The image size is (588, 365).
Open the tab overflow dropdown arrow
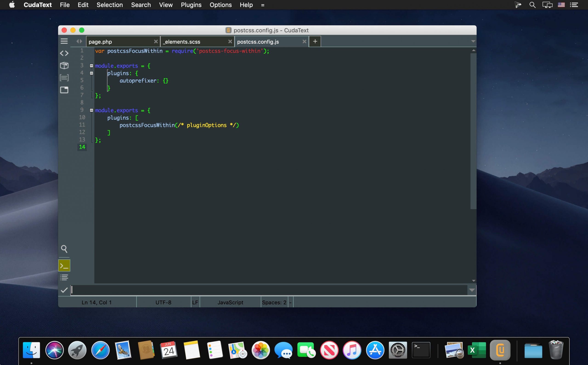[x=473, y=41]
